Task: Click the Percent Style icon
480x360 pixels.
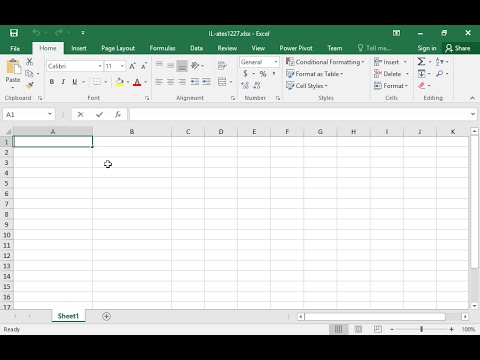Action: click(x=263, y=74)
